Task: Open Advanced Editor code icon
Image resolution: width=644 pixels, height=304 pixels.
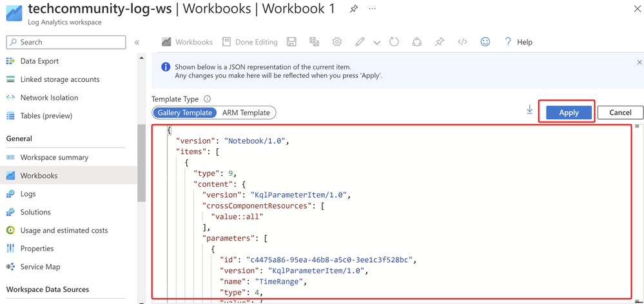Action: pos(462,42)
